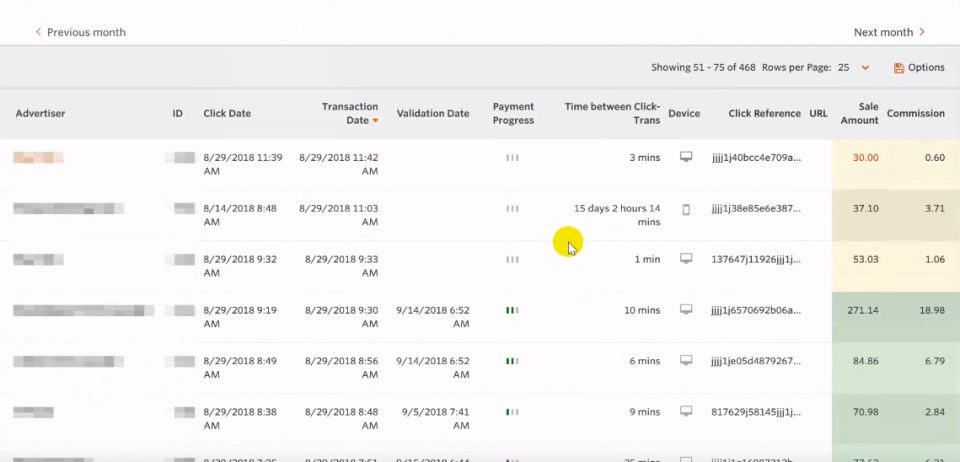Click commission value 0.60
Screen dimensions: 960x462
click(935, 158)
